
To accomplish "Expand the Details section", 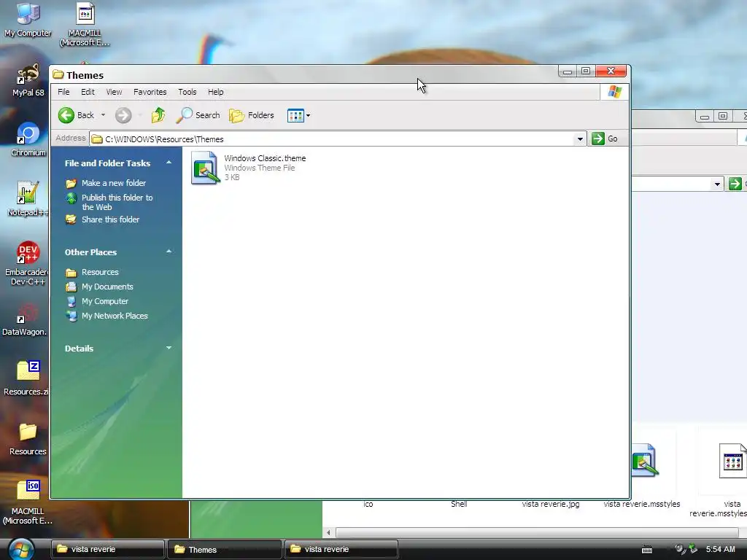I will 169,348.
